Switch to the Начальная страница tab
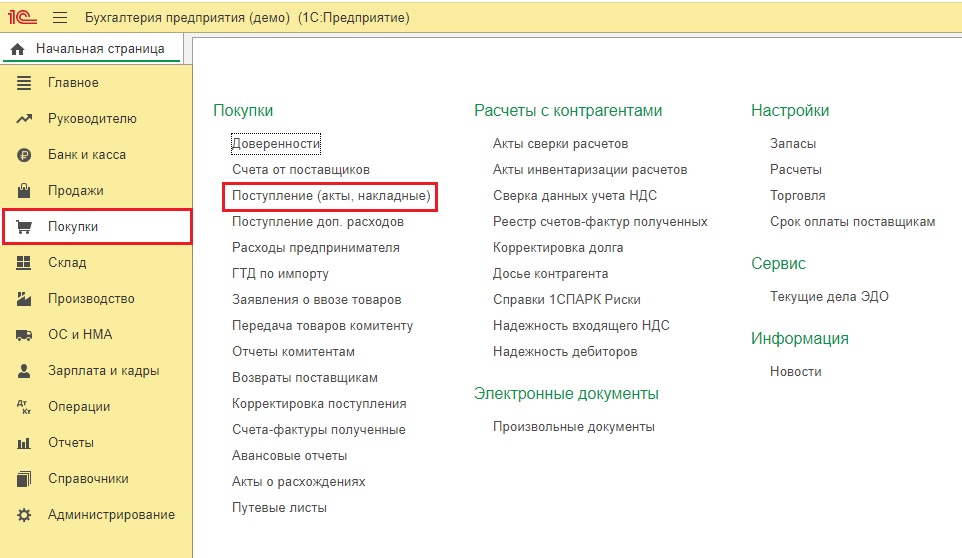962x558 pixels. (x=92, y=49)
